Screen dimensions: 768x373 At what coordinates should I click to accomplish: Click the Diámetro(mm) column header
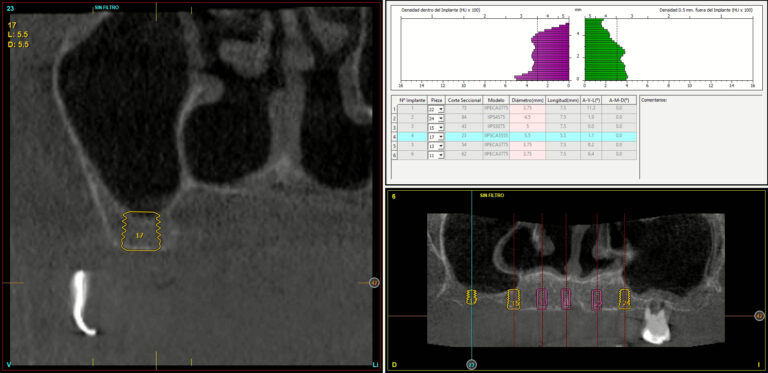point(528,100)
